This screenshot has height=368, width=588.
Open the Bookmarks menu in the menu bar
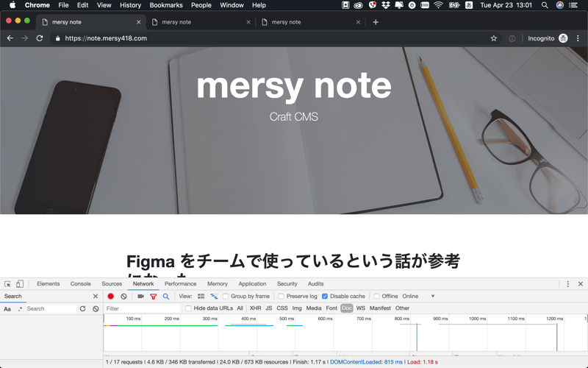[166, 5]
